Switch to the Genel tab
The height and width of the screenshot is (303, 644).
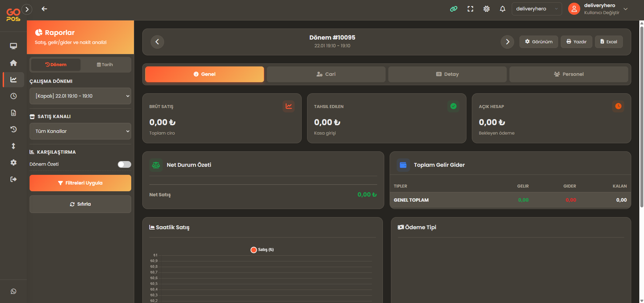pyautogui.click(x=205, y=74)
